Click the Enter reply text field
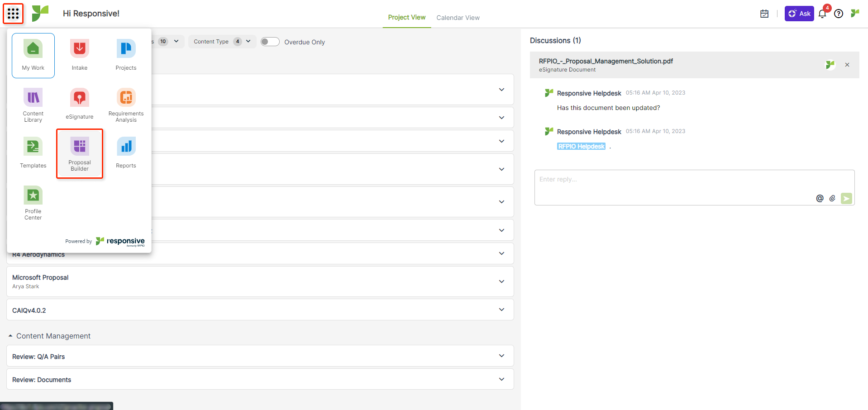 point(694,187)
